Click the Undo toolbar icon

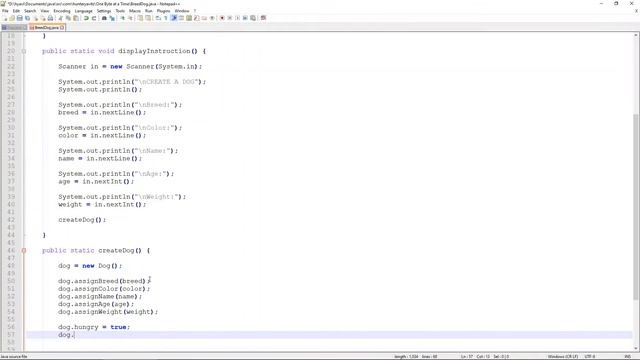click(x=86, y=18)
